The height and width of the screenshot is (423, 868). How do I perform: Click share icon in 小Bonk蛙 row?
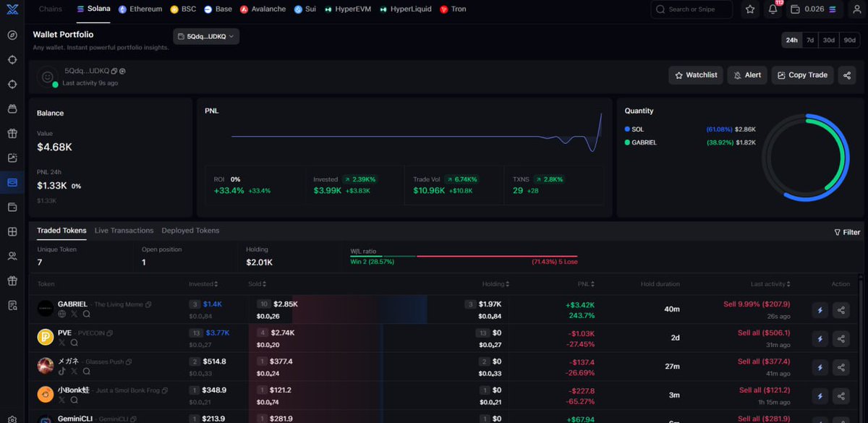pyautogui.click(x=841, y=396)
